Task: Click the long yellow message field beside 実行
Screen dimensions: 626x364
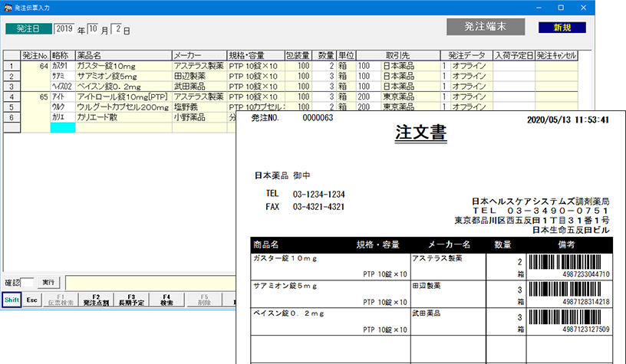Action: [x=150, y=283]
